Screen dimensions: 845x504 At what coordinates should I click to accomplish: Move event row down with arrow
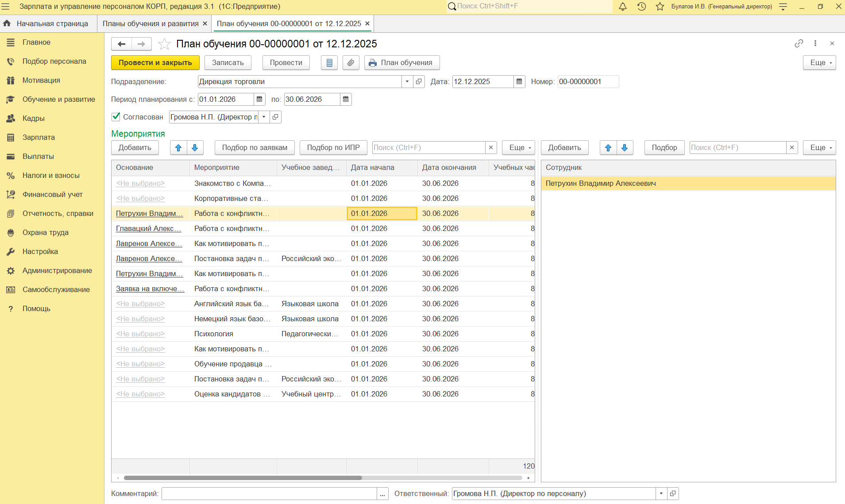[195, 148]
